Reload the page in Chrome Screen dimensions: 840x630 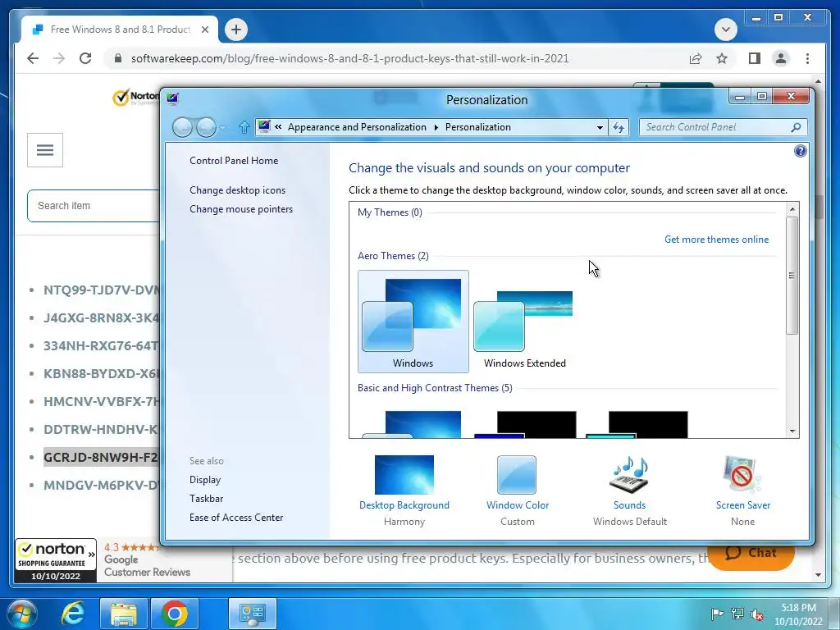85,58
